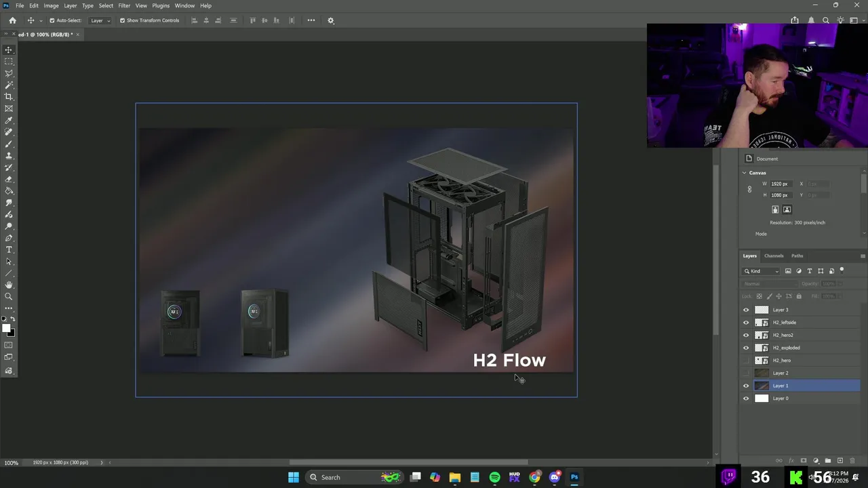Select the Spot Healing Brush tool
Screen dimensions: 868x488
pos(9,132)
